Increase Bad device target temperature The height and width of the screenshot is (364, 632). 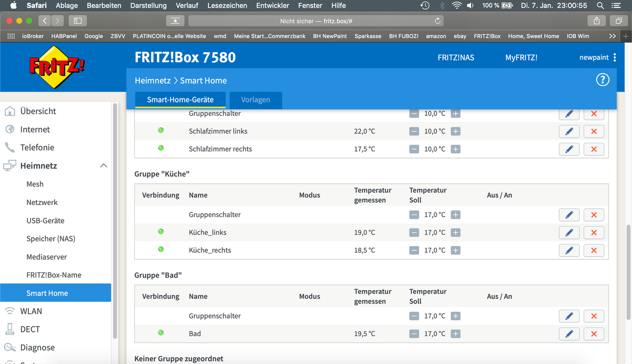pyautogui.click(x=456, y=333)
